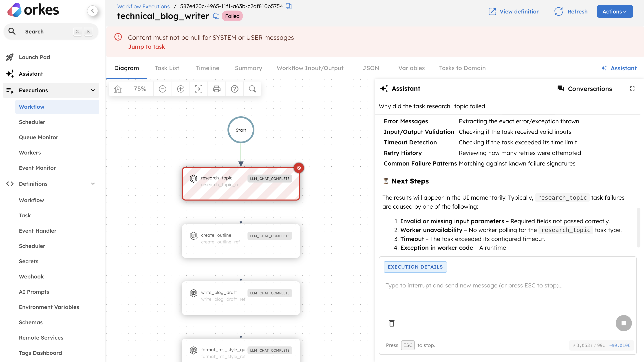Screen dimensions: 644x362
Task: Open Tags Dashboard
Action: (x=40, y=353)
